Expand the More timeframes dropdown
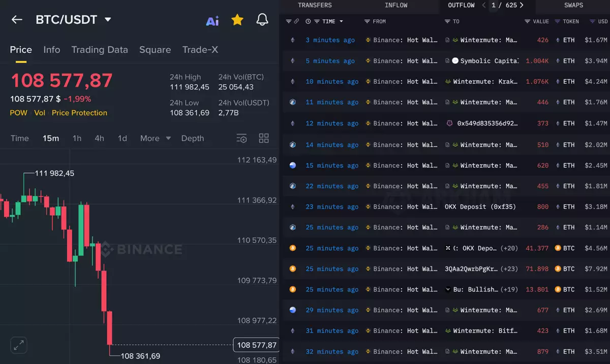Image resolution: width=610 pixels, height=364 pixels. 156,138
